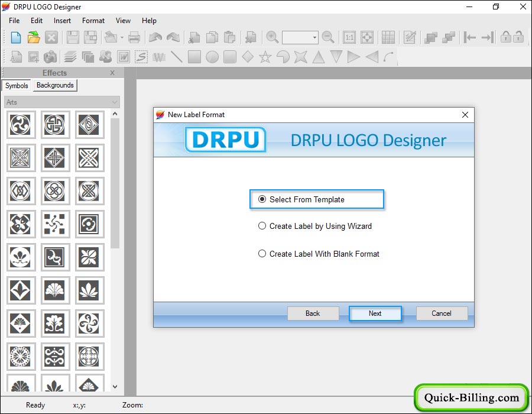Open the View menu
Screen dimensions: 532x414
click(123, 21)
